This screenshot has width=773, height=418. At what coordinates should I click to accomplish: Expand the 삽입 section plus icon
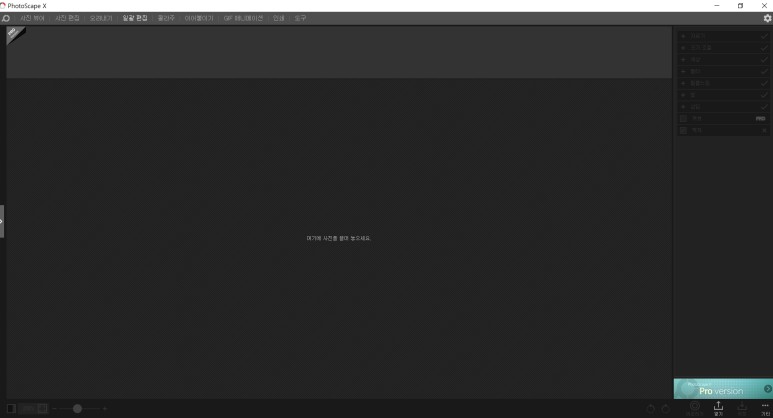tap(683, 106)
